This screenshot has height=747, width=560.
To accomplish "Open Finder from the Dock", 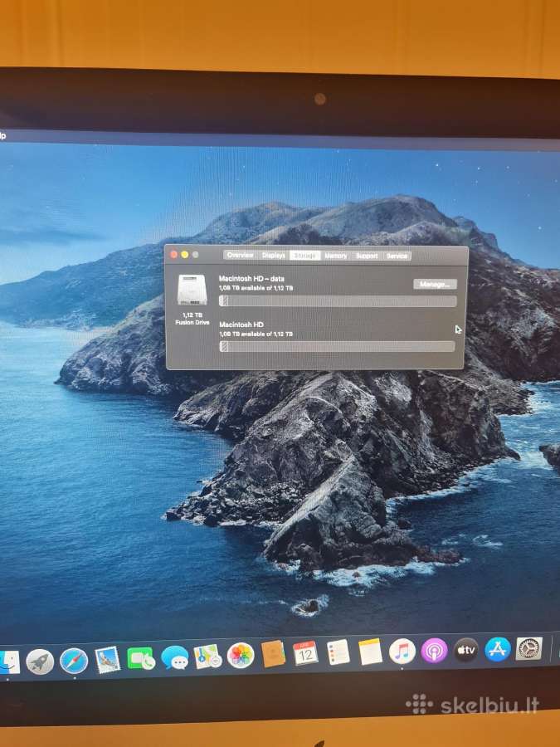I will (9, 662).
